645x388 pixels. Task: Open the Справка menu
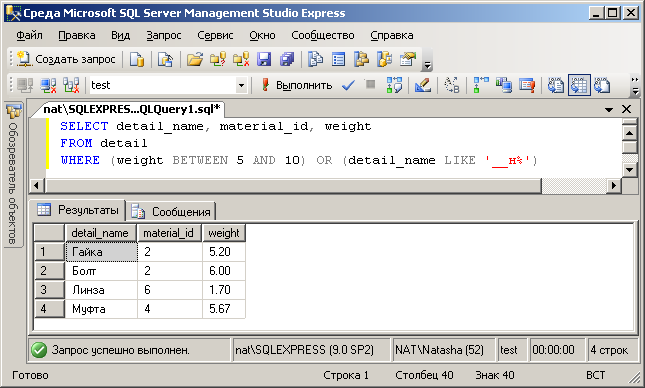(392, 35)
